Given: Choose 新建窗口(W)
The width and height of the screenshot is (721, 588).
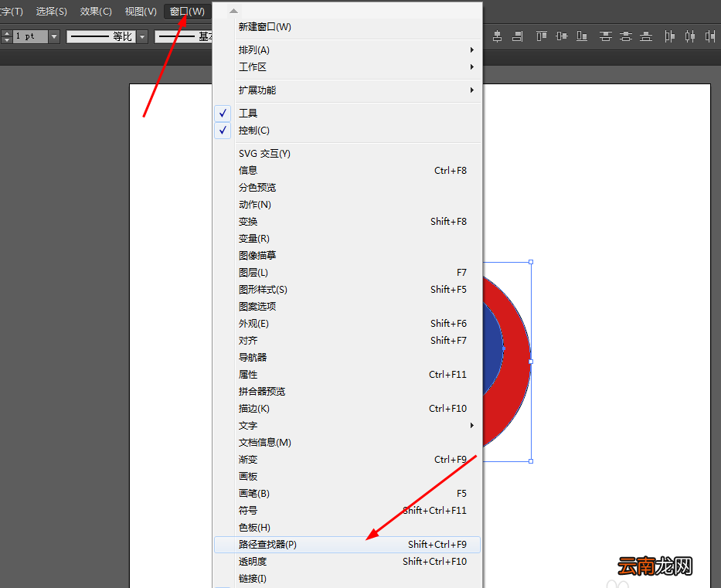Looking at the screenshot, I should [x=347, y=27].
